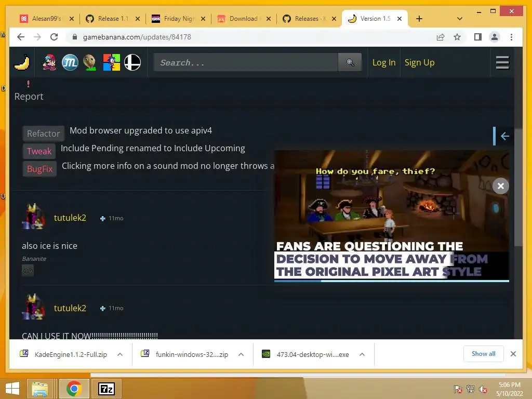Toggle the browser side panel

[478, 37]
